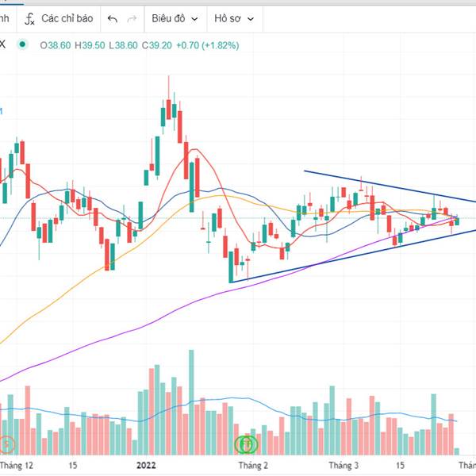Click the undo arrow icon

[x=113, y=19]
